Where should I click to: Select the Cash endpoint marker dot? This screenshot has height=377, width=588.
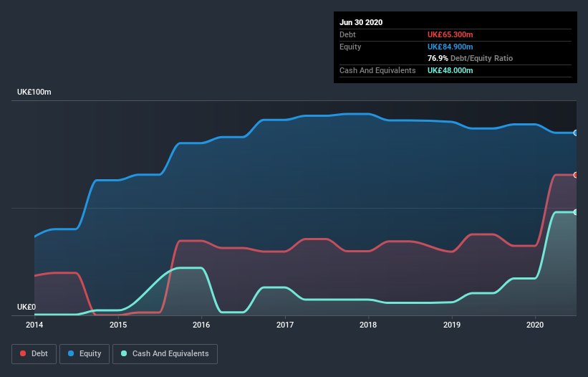(576, 212)
